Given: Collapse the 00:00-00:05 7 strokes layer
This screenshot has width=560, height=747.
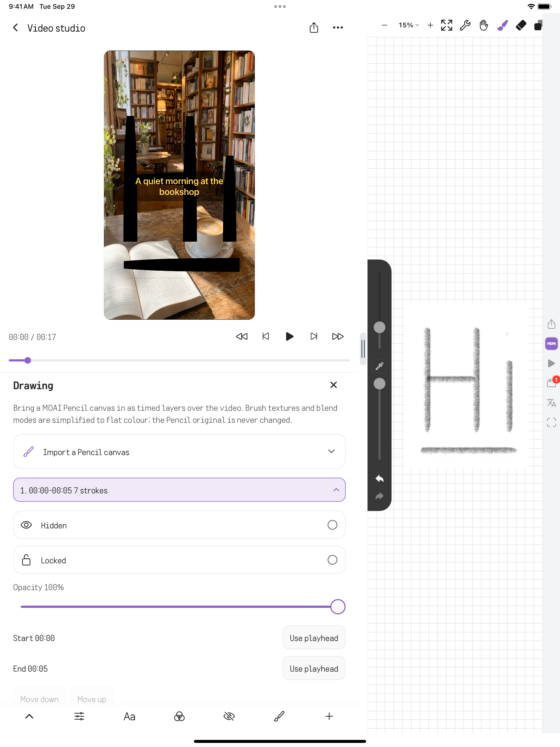Looking at the screenshot, I should coord(179,490).
